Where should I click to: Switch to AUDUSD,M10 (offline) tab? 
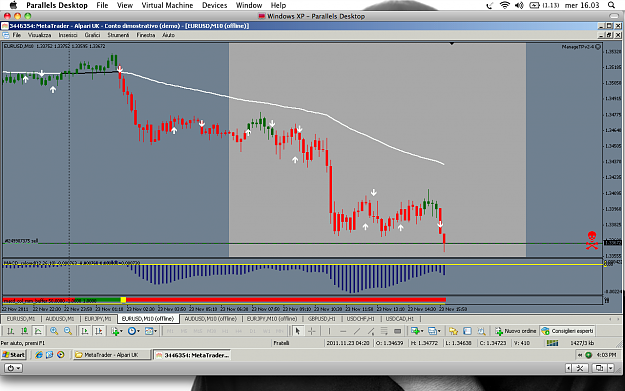click(x=210, y=319)
